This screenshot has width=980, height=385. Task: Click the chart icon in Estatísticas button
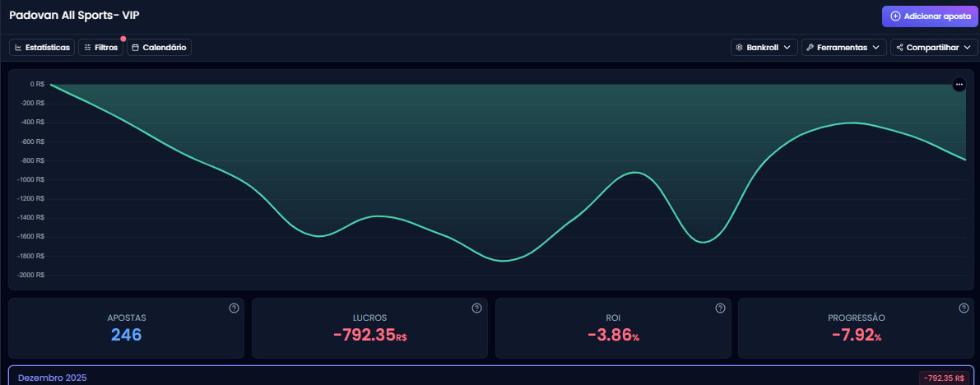click(x=19, y=48)
